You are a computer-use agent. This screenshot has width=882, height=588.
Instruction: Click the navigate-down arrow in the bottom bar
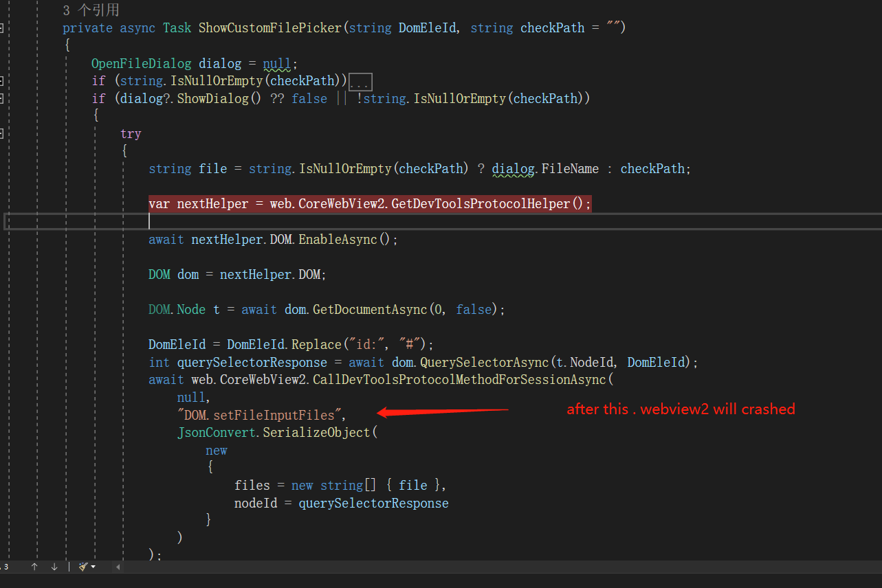coord(54,566)
